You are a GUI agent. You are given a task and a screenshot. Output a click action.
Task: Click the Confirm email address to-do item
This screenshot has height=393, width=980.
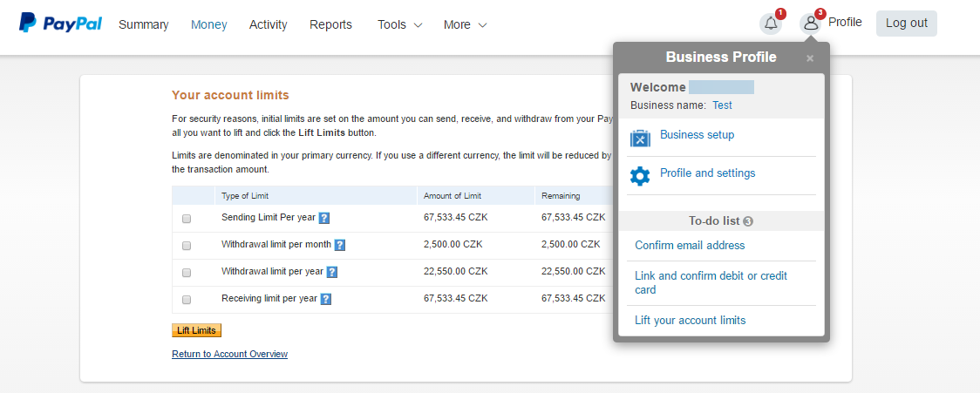coord(690,246)
